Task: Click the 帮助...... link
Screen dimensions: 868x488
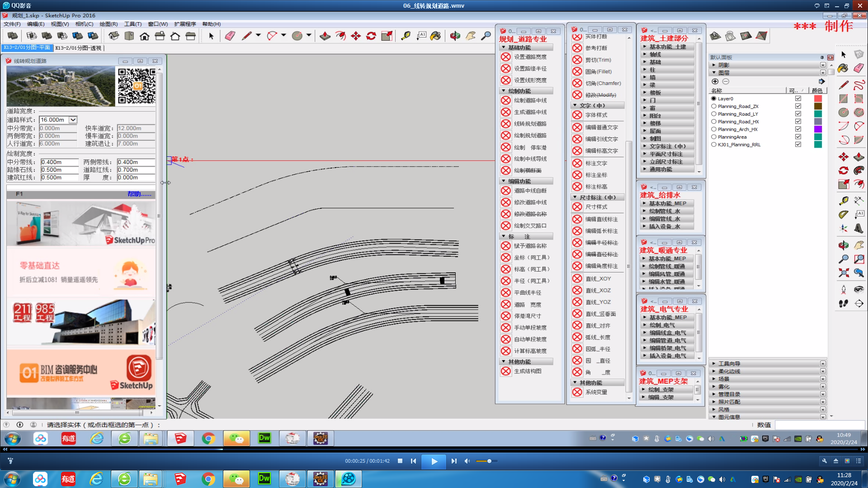Action: click(139, 194)
